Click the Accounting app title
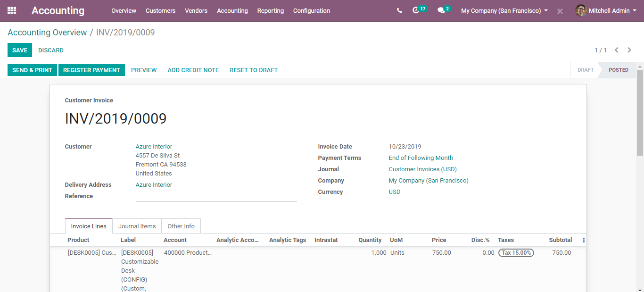The width and height of the screenshot is (644, 292). (x=58, y=10)
